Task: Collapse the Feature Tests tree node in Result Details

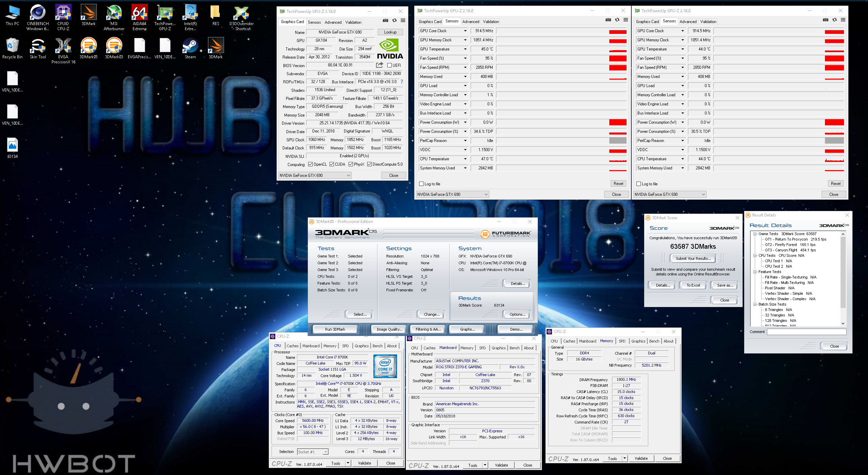Action: click(x=755, y=272)
